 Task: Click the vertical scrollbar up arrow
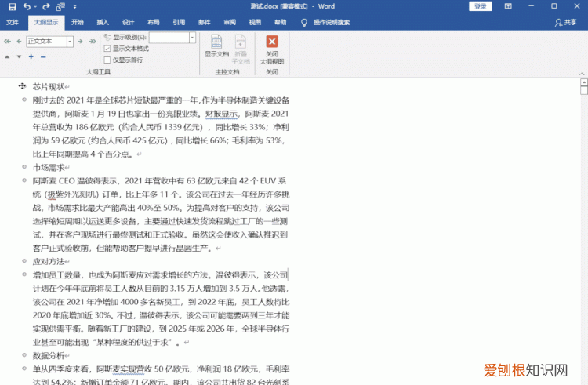(583, 82)
